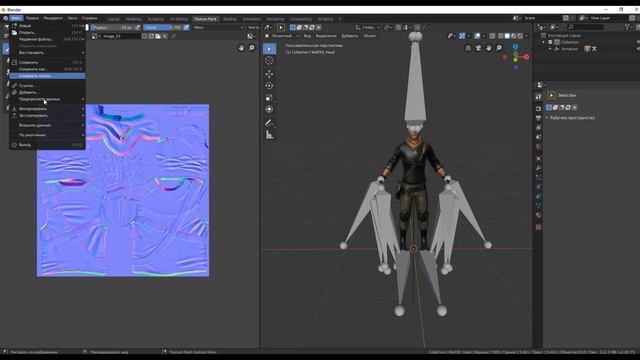Click the Blender logo icon in the menu bar
The width and height of the screenshot is (640, 360).
[5, 18]
